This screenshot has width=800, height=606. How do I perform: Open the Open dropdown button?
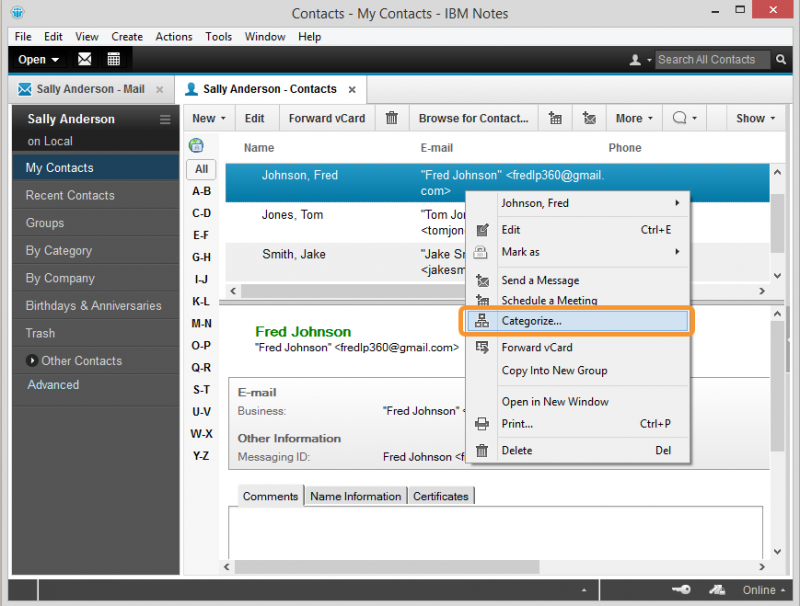38,60
